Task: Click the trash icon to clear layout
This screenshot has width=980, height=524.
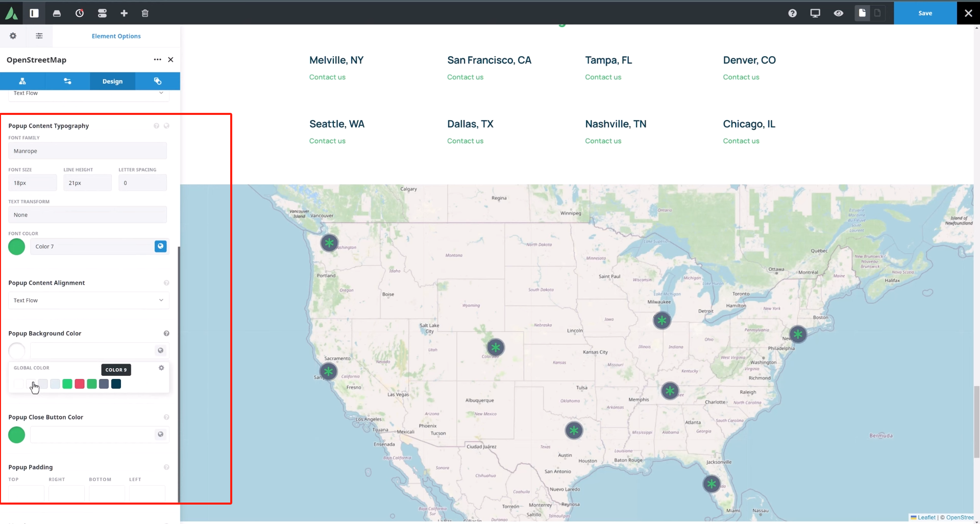Action: (x=145, y=13)
